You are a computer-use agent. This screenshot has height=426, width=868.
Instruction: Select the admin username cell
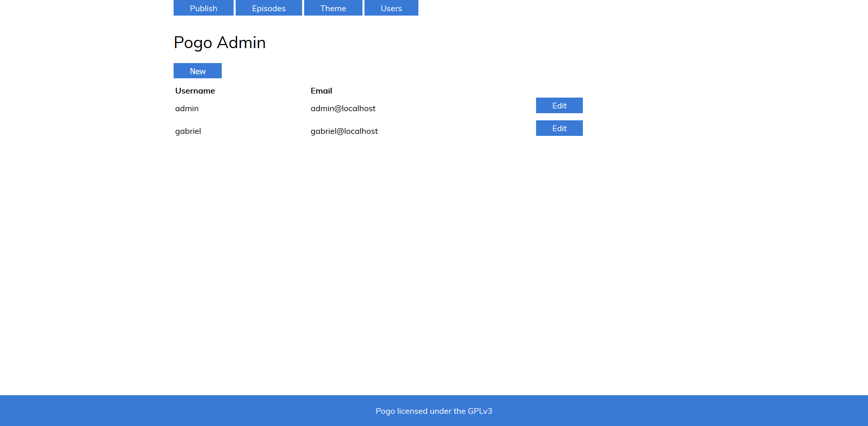pos(187,108)
